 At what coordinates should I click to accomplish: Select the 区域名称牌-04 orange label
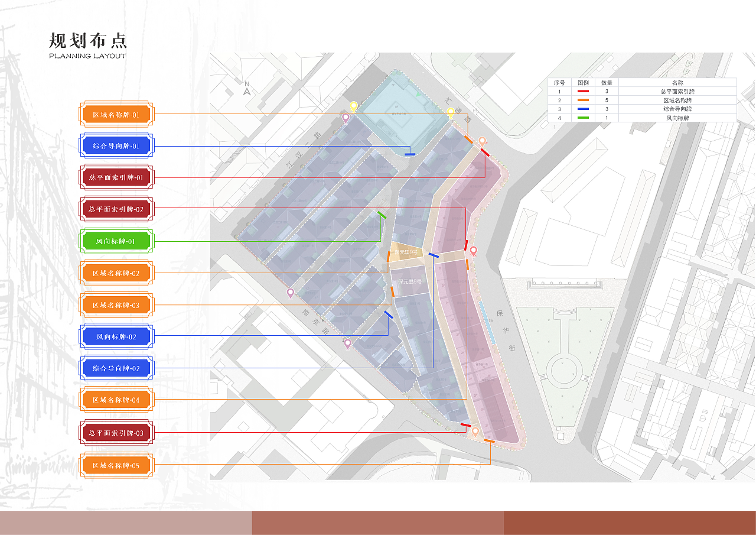[116, 400]
